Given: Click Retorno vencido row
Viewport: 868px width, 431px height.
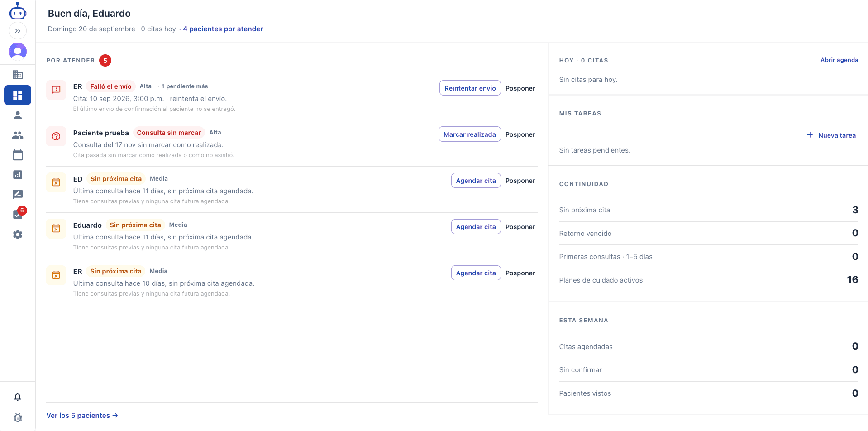Looking at the screenshot, I should click(x=708, y=234).
